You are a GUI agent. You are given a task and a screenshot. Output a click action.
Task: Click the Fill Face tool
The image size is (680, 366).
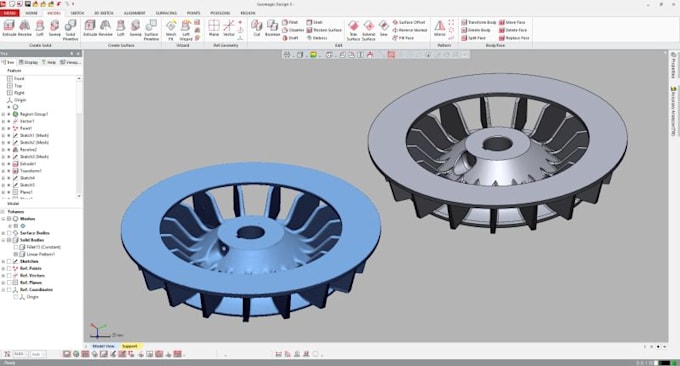click(x=403, y=38)
